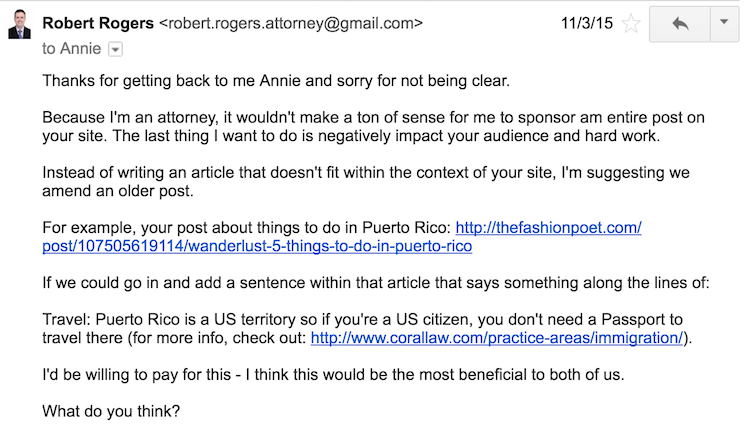Click the "What do you think?" line
Screen dimensions: 750x434
111,411
